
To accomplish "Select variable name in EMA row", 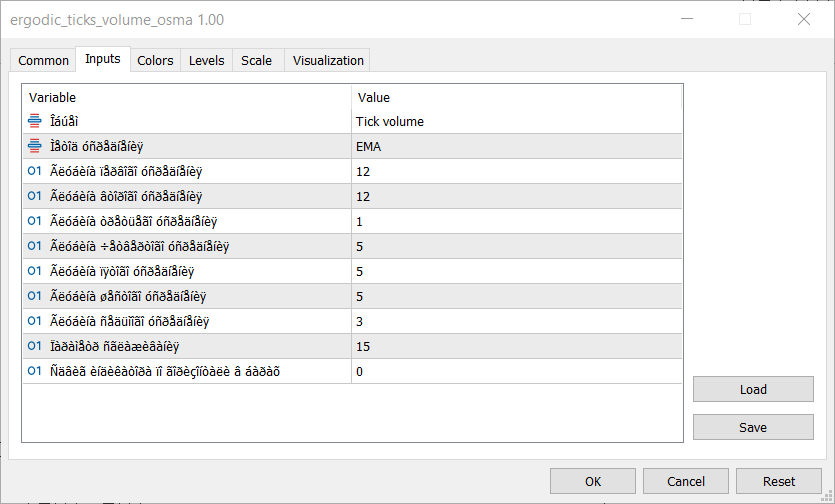I will pos(96,147).
